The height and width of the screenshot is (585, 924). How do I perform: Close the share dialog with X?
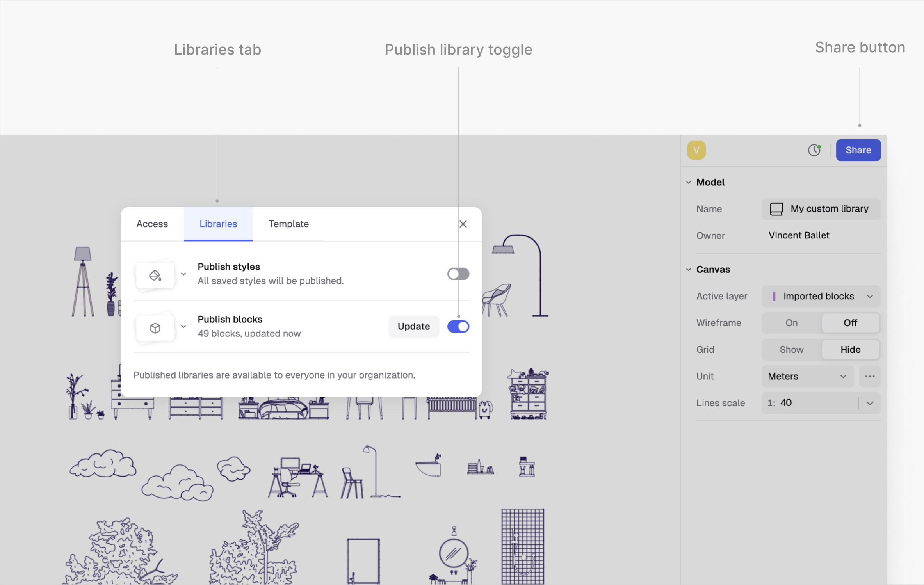tap(463, 224)
